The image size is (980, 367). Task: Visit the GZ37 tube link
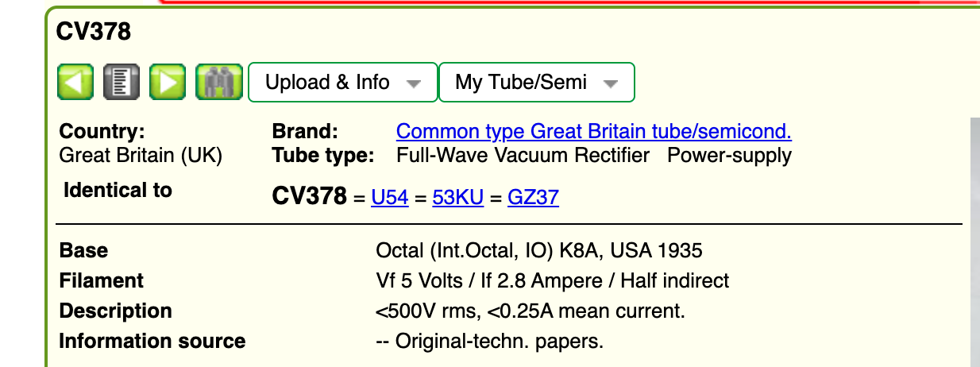(533, 197)
